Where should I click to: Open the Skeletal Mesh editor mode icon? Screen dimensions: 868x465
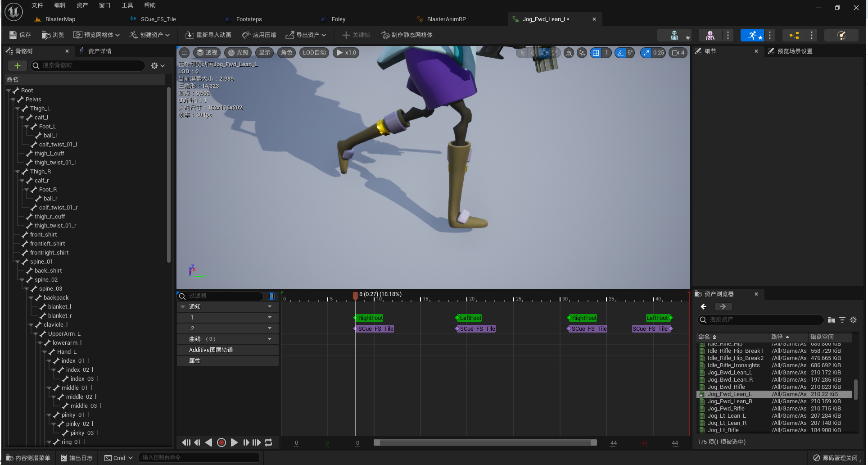click(710, 35)
